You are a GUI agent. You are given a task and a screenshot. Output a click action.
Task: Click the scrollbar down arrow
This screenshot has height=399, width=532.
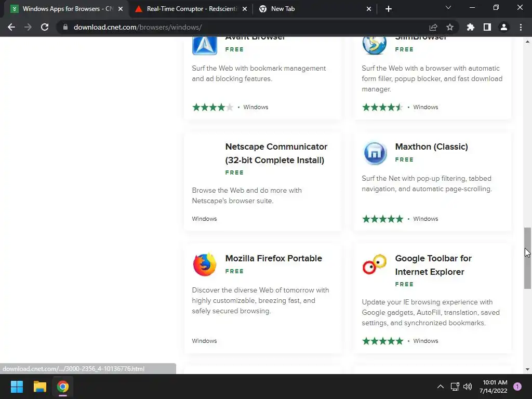[x=527, y=369]
